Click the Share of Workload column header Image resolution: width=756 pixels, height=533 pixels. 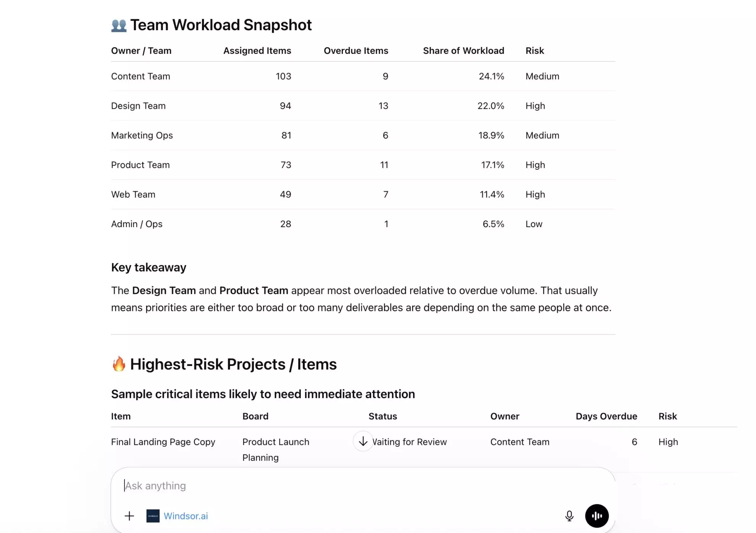point(463,51)
